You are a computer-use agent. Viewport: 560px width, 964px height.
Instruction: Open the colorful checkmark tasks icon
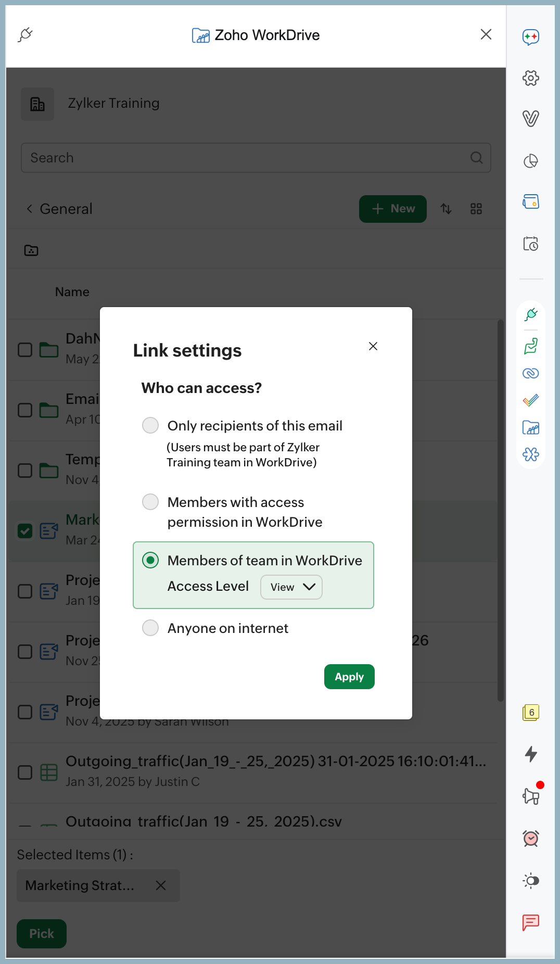coord(530,400)
